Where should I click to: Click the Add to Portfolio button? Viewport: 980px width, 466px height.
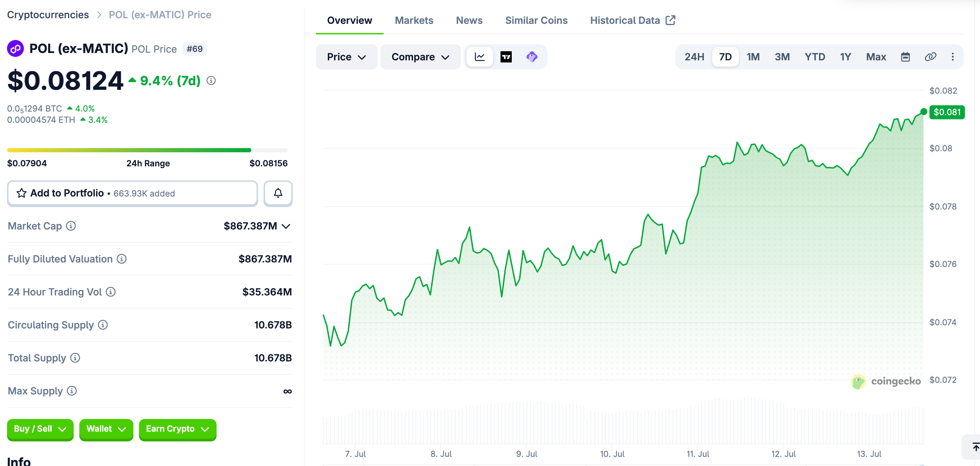tap(132, 193)
